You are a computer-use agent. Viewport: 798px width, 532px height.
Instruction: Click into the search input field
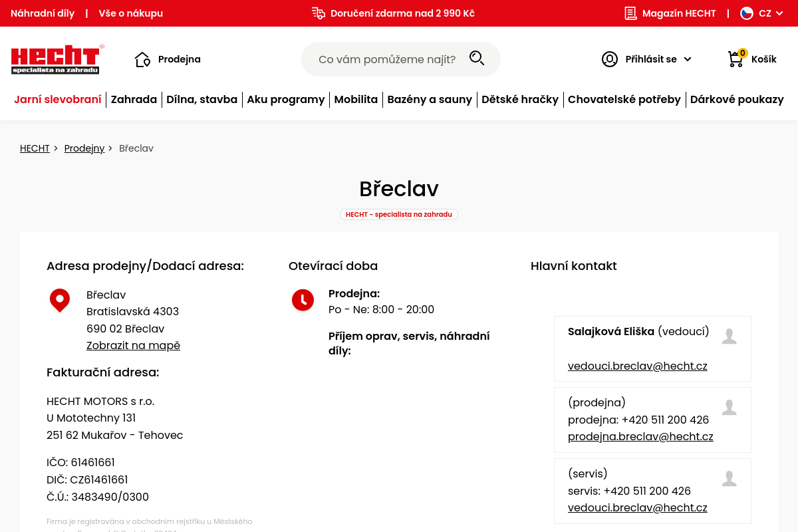tap(387, 59)
